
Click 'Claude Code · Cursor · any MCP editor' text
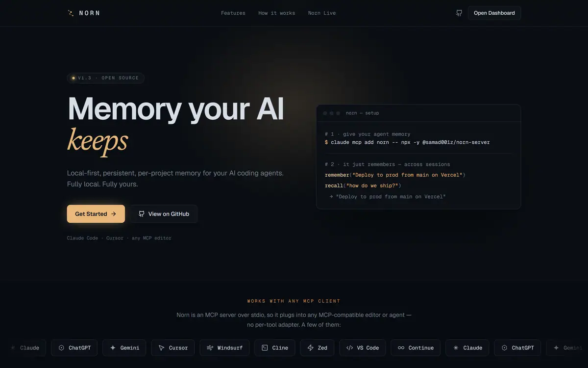119,238
